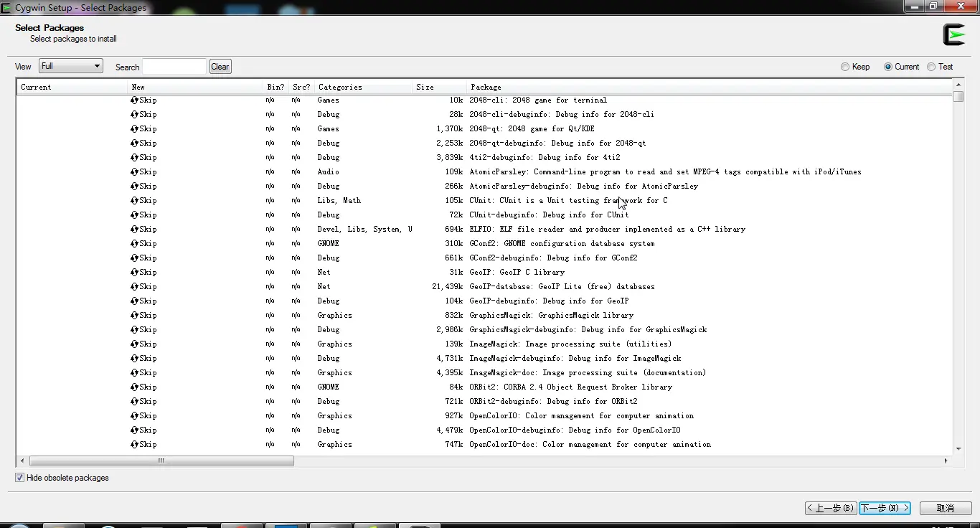
Task: Cycle the Skip icon for 4ti2-debuginfo
Action: pyautogui.click(x=134, y=158)
